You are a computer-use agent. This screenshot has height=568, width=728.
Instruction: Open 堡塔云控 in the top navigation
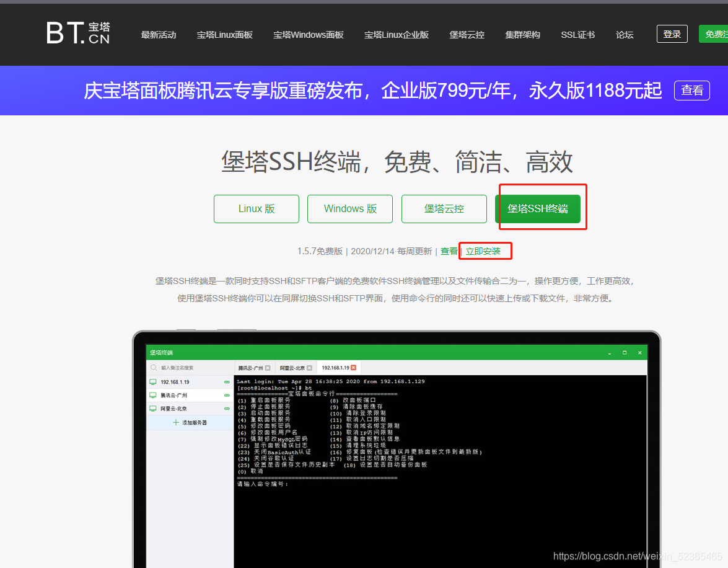467,35
